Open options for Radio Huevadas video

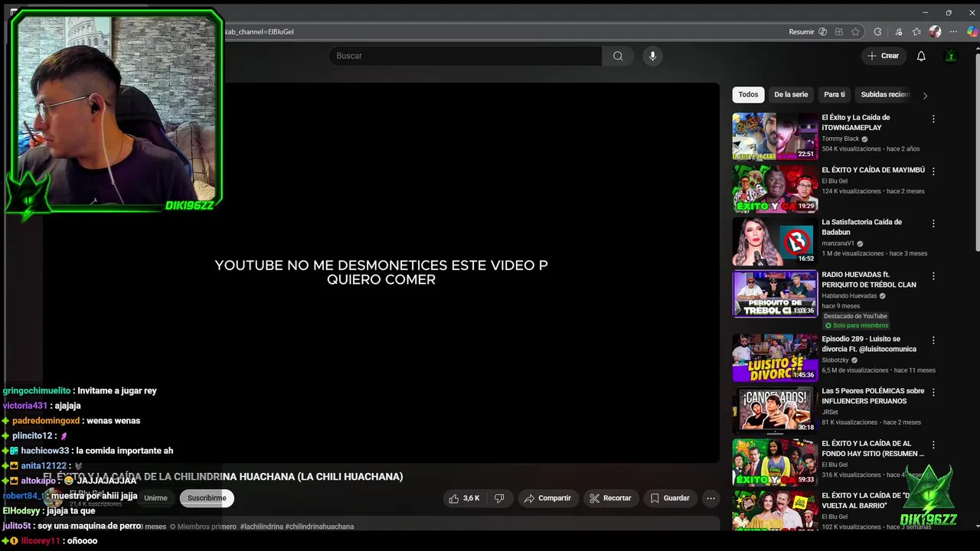[933, 275]
